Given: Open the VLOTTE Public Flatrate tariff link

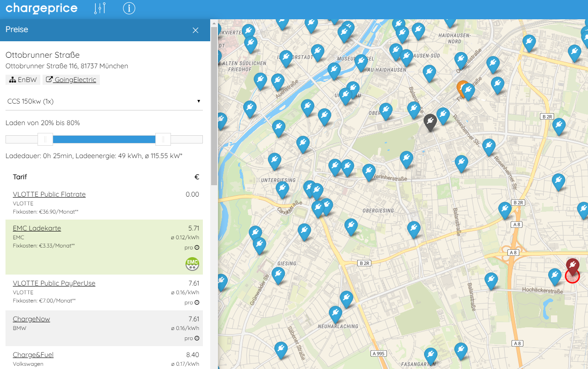Looking at the screenshot, I should 49,194.
